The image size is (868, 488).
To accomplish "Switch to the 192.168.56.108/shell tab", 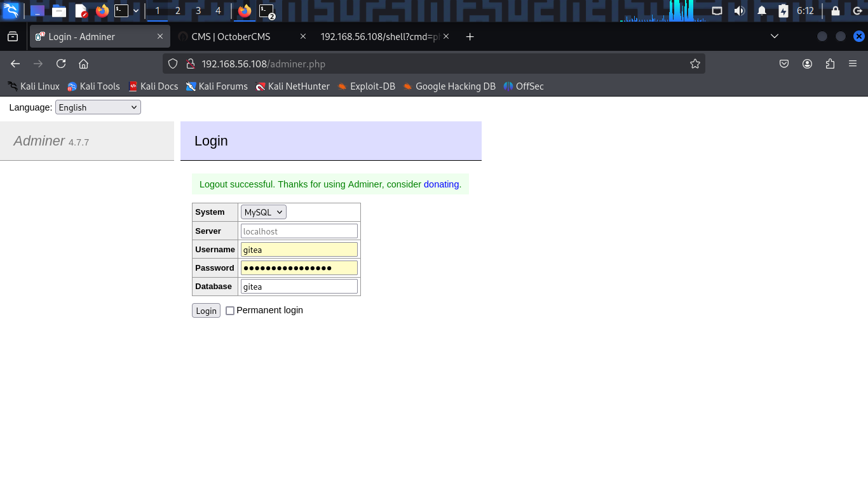I will click(x=379, y=37).
